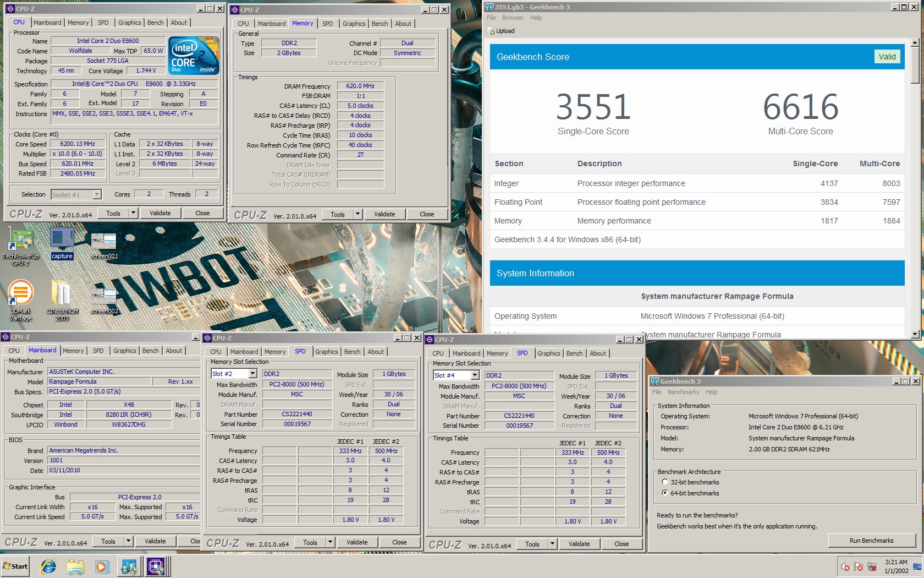Open Windows Media Player from the taskbar

click(x=102, y=566)
